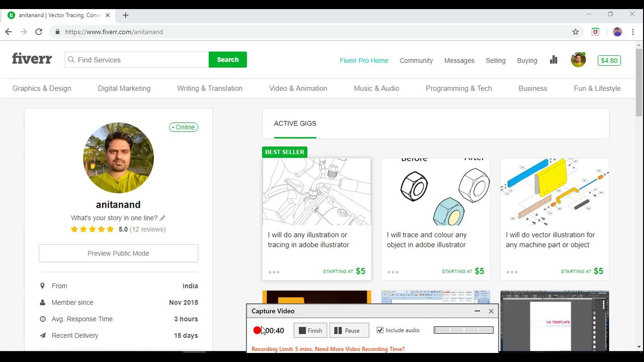Bookmark this page with the star icon
This screenshot has height=362, width=644.
click(576, 32)
